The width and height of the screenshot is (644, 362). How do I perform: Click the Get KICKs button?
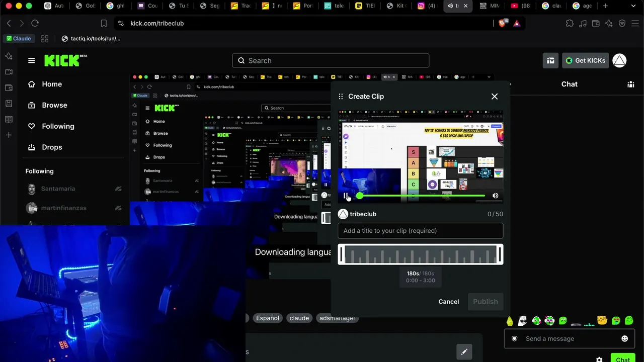(585, 60)
